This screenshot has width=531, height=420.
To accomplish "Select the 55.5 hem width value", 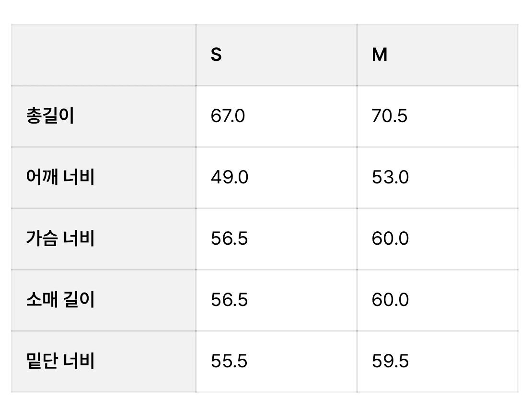I will point(229,361).
